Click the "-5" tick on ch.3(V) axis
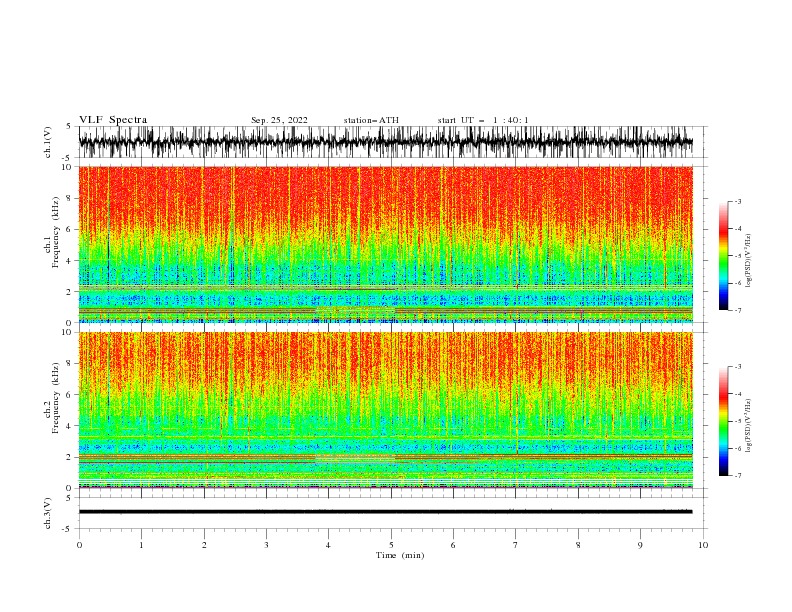Viewport: 792px width, 612px height. point(68,529)
